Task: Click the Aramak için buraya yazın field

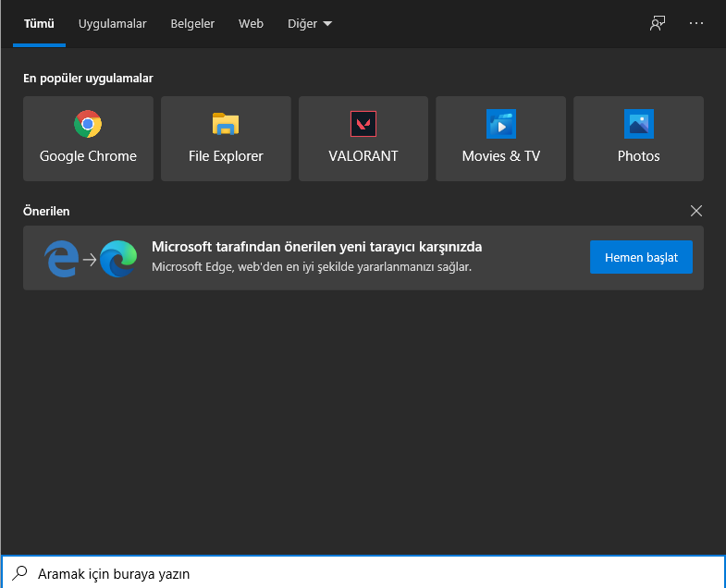Action: (363, 573)
